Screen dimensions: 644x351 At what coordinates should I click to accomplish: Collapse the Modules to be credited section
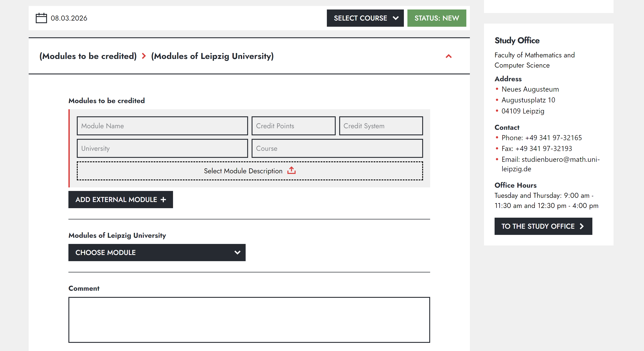448,56
